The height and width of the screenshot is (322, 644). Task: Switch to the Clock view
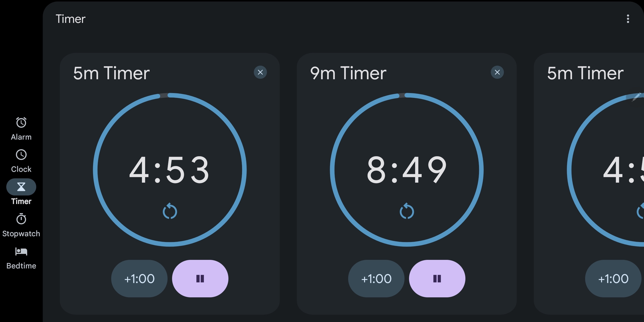[21, 160]
